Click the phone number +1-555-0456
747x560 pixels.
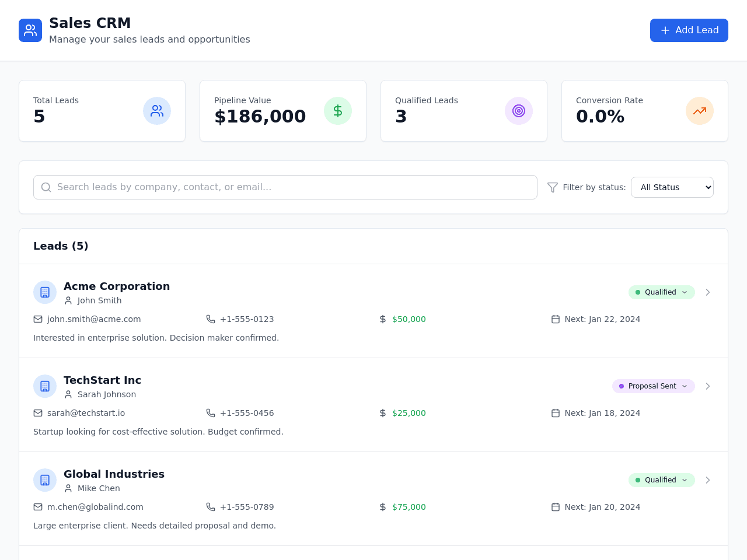point(247,413)
